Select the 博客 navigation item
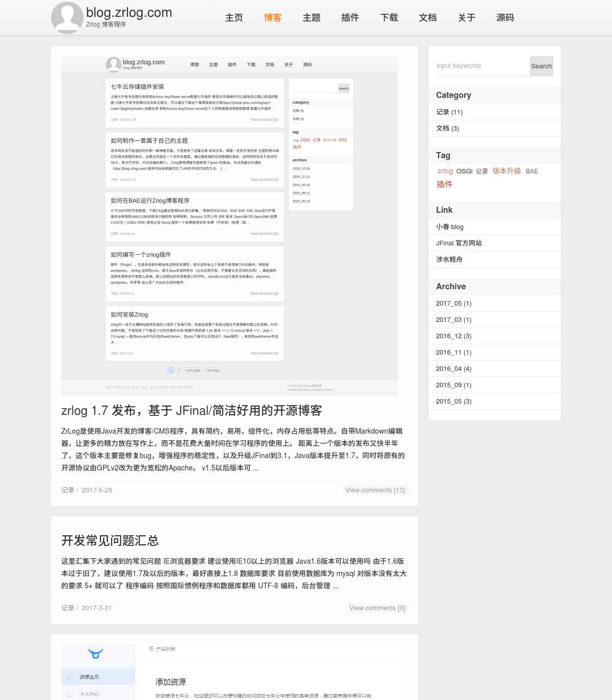Viewport: 612px width, 700px height. point(273,18)
